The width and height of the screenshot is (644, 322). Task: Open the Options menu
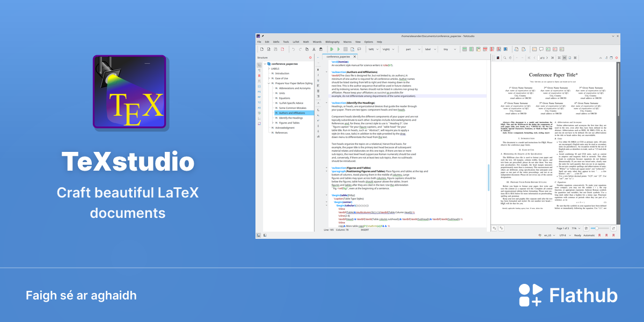click(x=369, y=41)
